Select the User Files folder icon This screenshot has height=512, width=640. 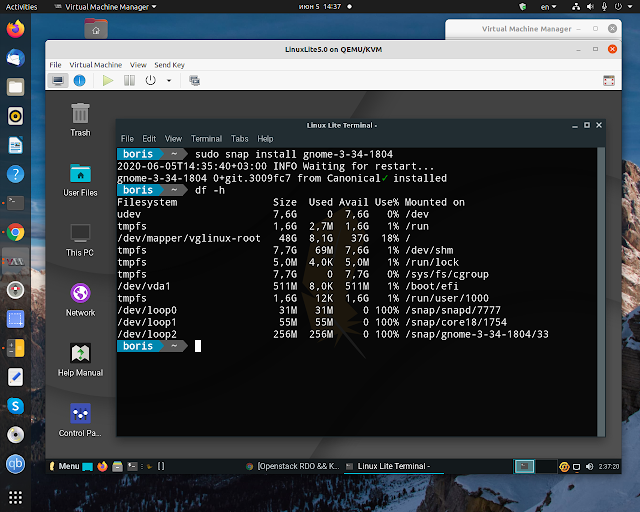pyautogui.click(x=80, y=180)
